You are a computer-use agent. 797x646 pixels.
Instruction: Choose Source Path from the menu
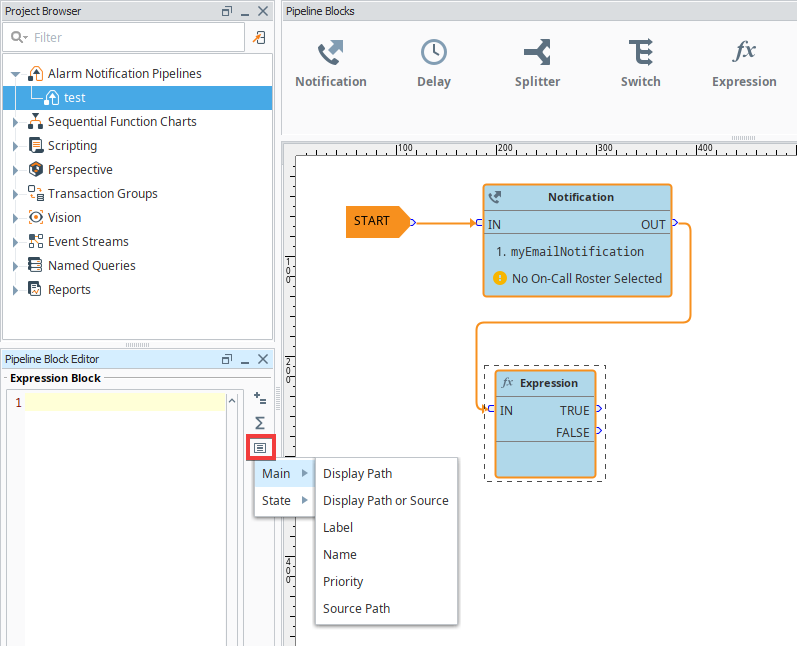coord(386,608)
